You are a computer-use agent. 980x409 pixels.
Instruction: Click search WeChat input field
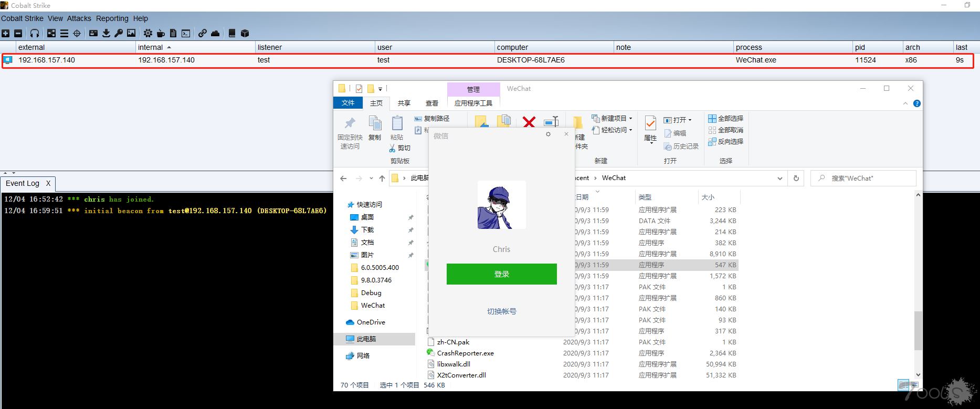863,178
